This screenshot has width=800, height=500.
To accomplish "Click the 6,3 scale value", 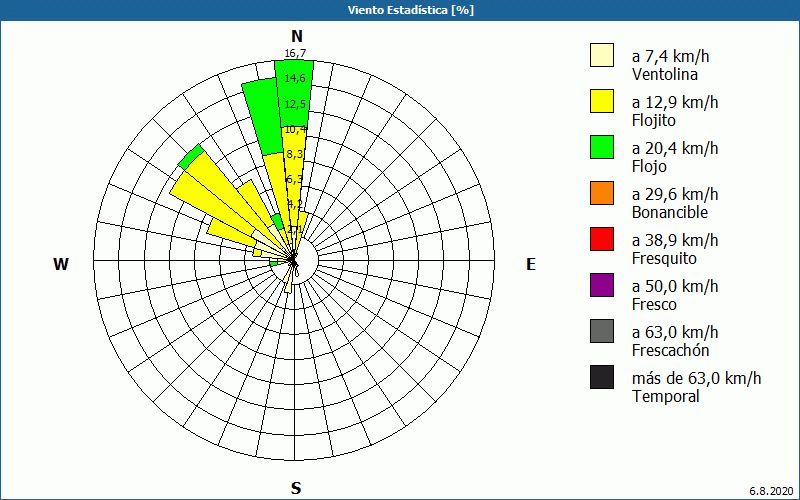I will tap(295, 180).
